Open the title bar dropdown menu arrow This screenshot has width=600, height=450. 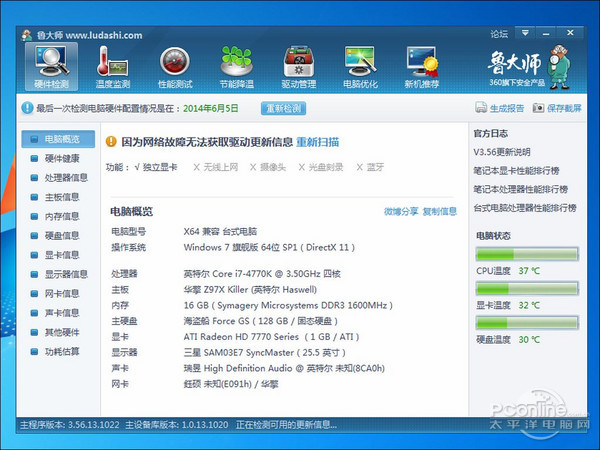[525, 34]
